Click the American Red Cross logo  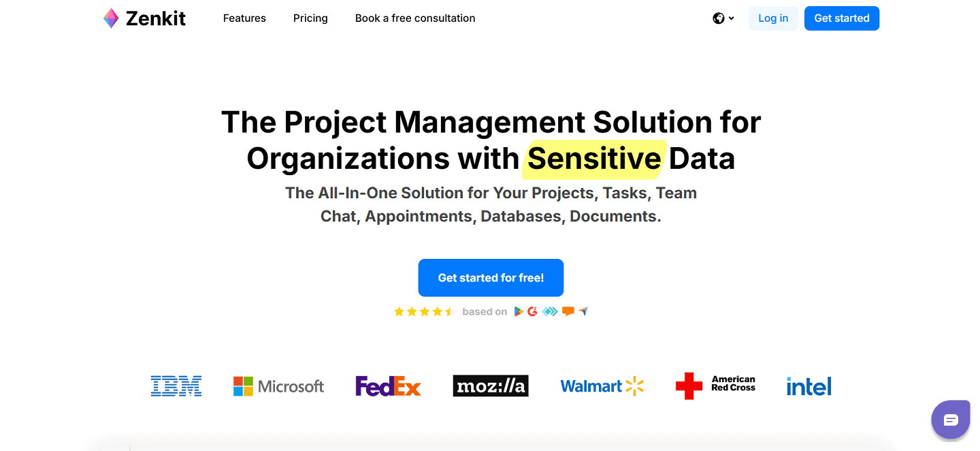pyautogui.click(x=716, y=386)
